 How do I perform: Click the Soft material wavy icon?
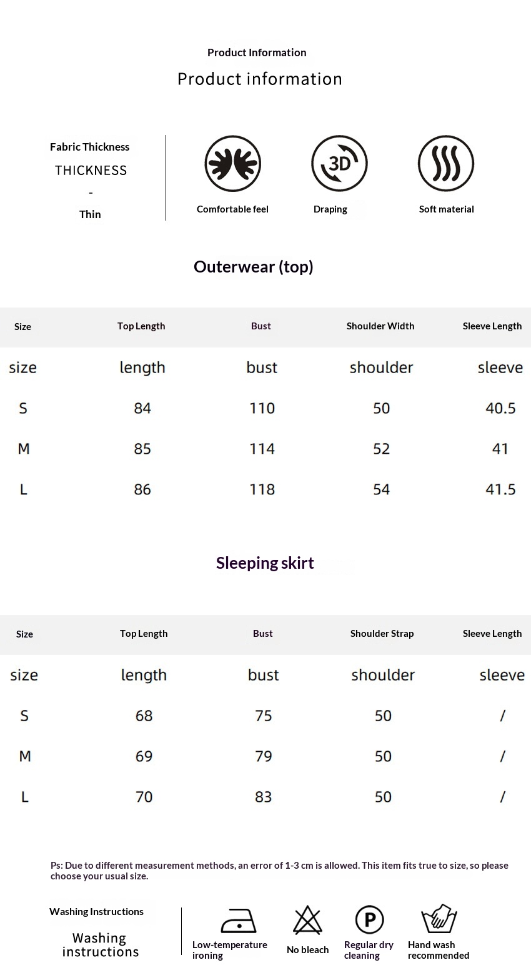[x=446, y=164]
